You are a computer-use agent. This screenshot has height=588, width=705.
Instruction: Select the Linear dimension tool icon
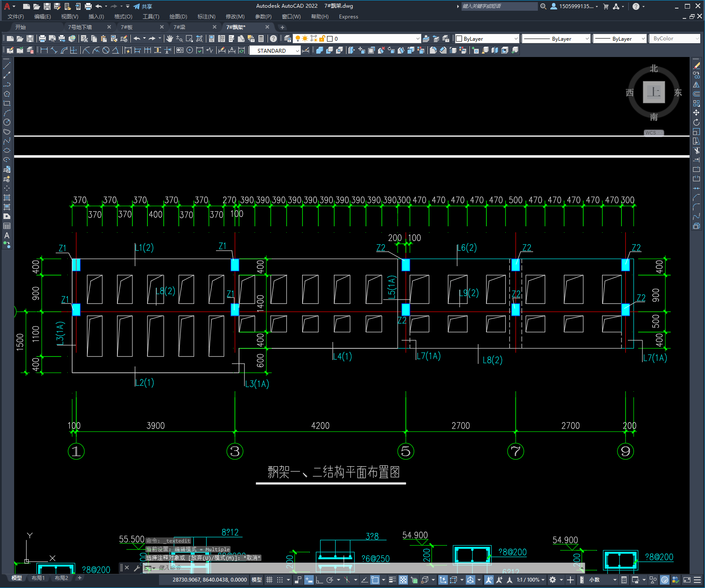click(44, 50)
